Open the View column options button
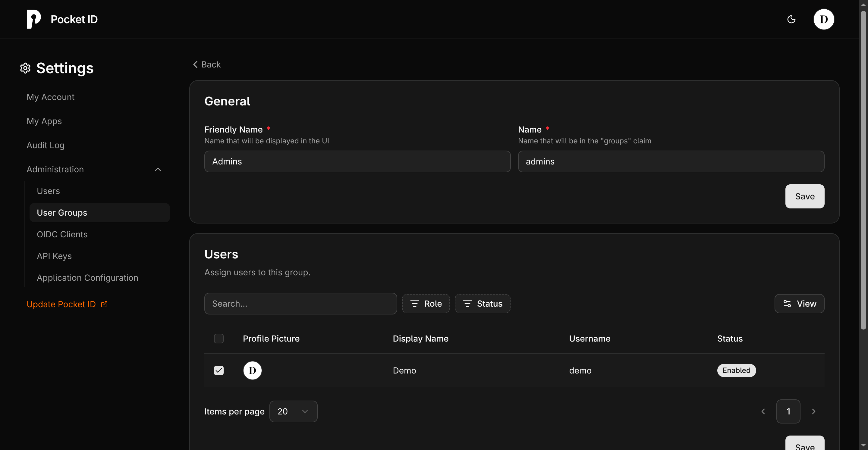 [799, 304]
